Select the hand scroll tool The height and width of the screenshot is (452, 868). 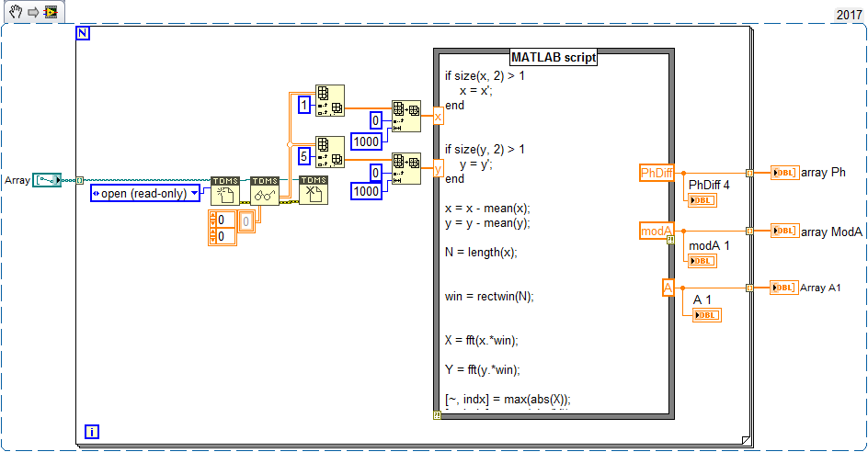tap(13, 12)
